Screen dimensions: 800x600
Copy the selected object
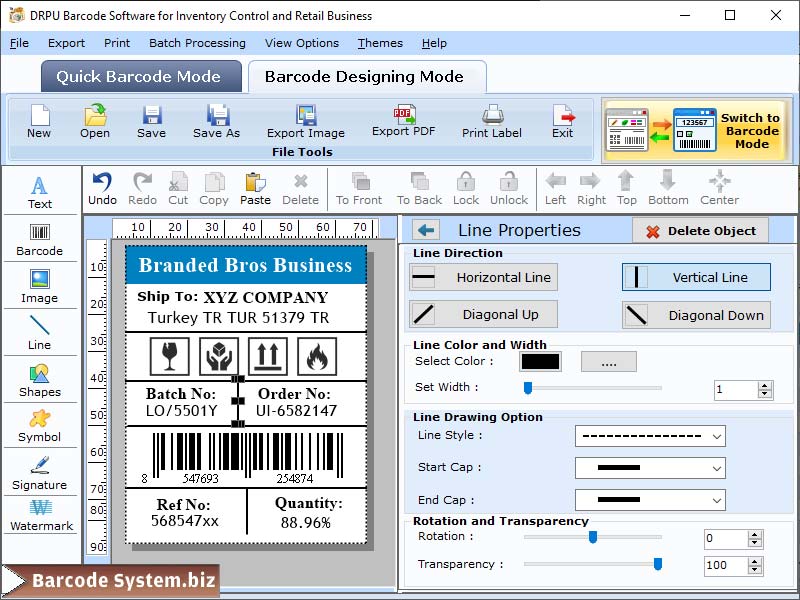coord(214,189)
